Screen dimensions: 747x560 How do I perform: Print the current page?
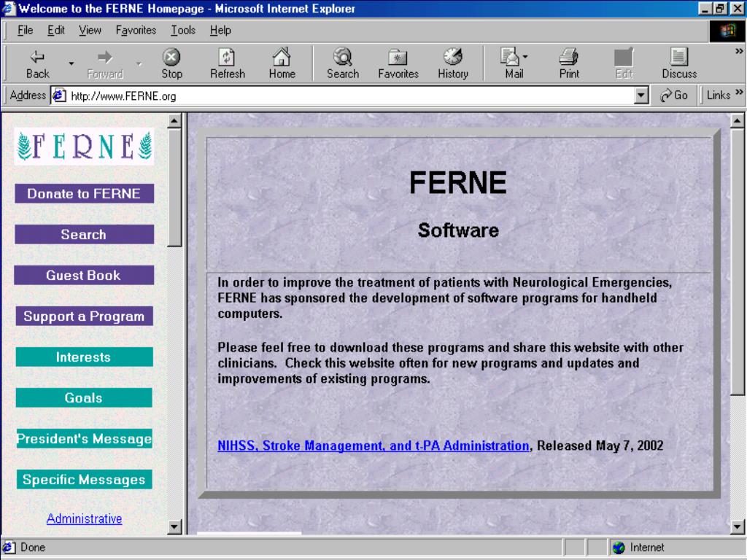click(x=569, y=64)
